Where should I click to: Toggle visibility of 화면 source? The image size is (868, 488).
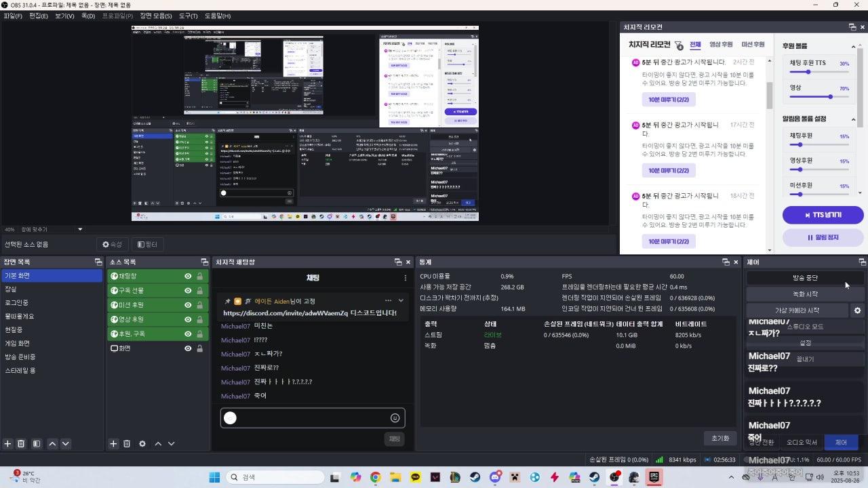[188, 348]
